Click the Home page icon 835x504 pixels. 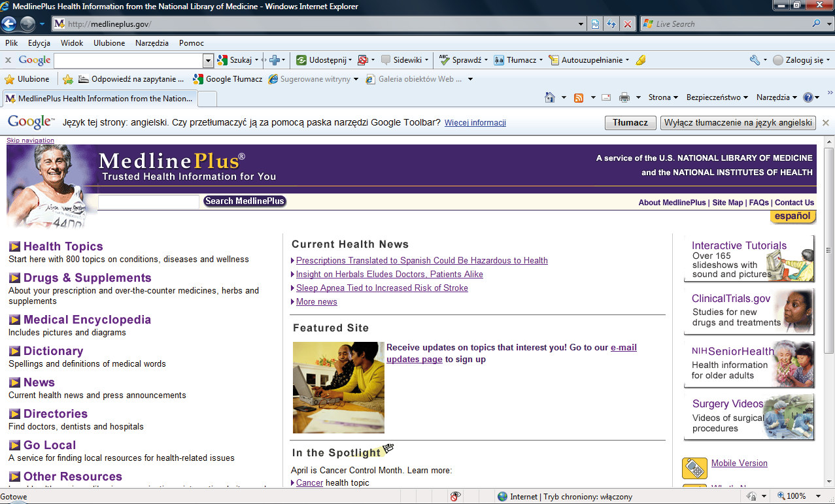coord(551,97)
